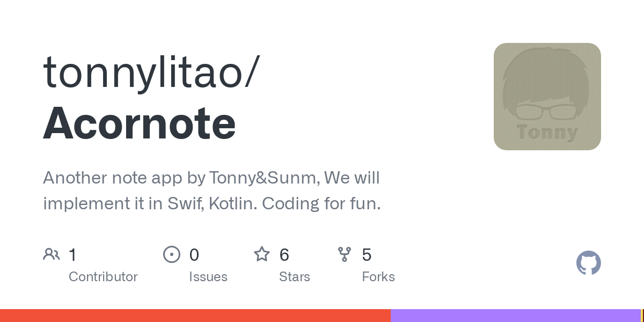Viewport: 644px width, 322px height.
Task: Click the fork icon
Action: coord(345,254)
